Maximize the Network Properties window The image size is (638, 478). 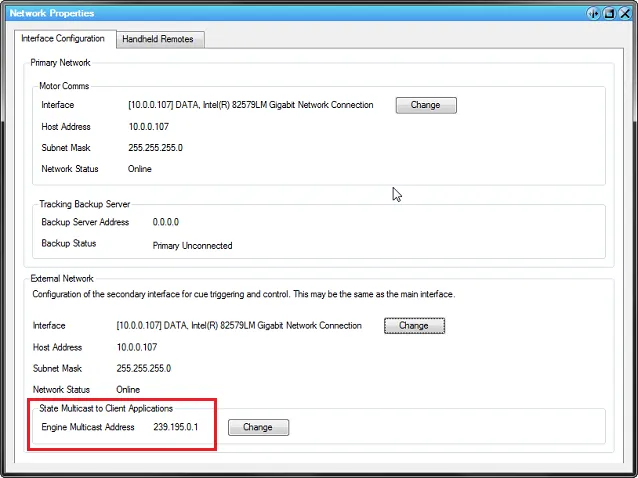point(607,14)
